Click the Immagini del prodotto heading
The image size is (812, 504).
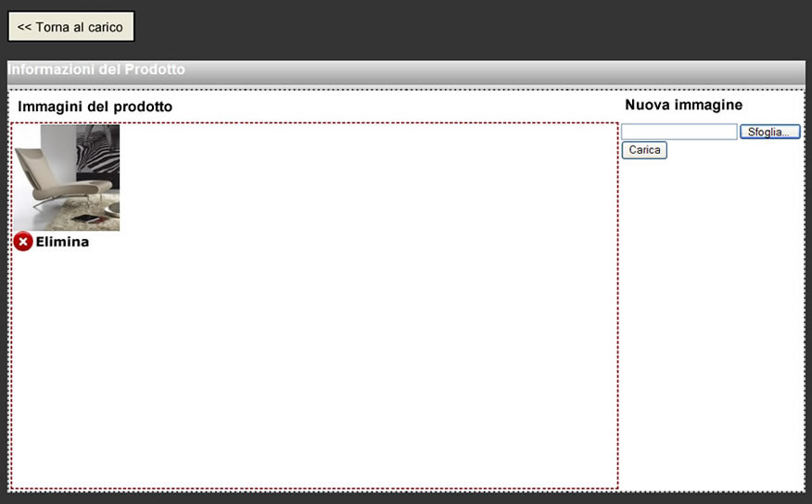point(95,107)
